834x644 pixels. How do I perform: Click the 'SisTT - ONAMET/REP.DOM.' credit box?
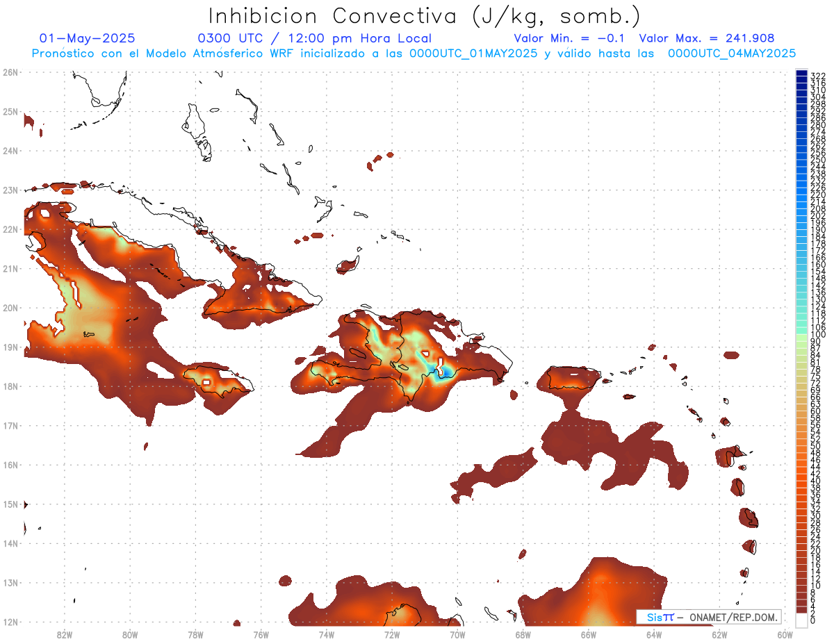pos(708,617)
